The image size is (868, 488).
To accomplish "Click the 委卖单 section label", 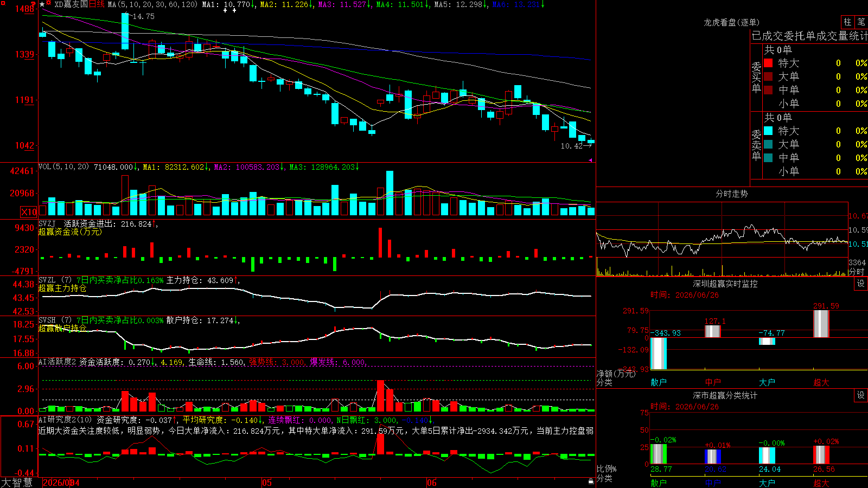I will point(756,144).
